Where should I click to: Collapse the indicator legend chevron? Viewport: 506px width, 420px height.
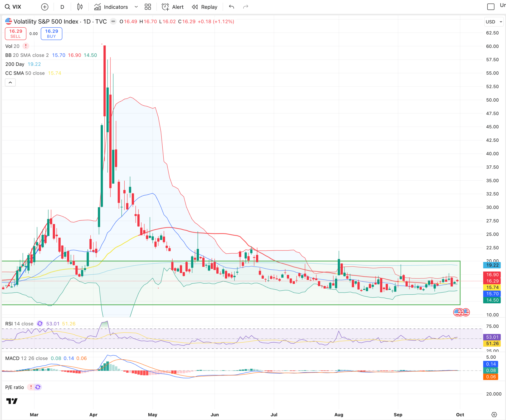click(x=10, y=82)
